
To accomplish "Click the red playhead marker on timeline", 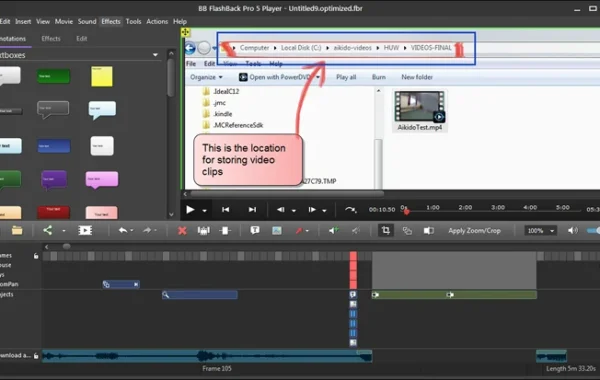I will [x=353, y=270].
